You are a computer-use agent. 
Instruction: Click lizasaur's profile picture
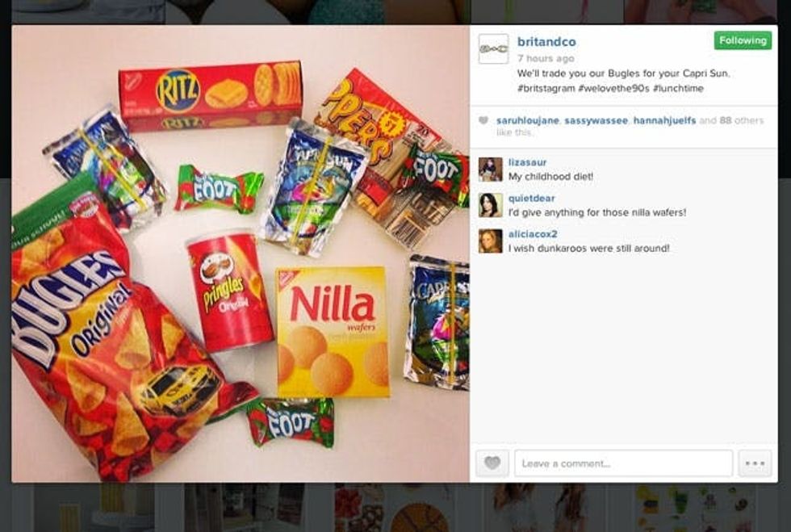pos(491,169)
